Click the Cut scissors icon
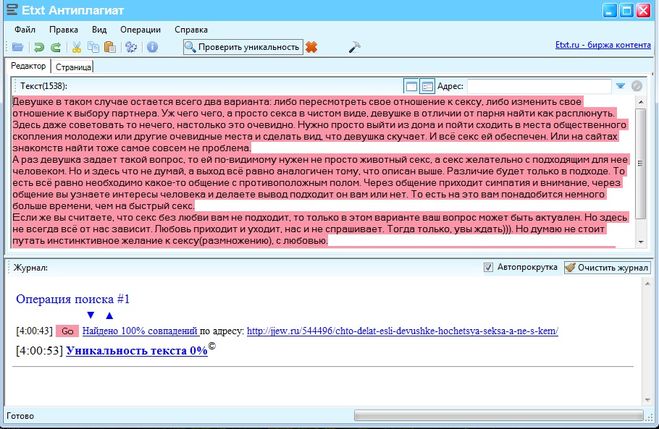Viewport: 659px width, 429px height. [x=76, y=47]
